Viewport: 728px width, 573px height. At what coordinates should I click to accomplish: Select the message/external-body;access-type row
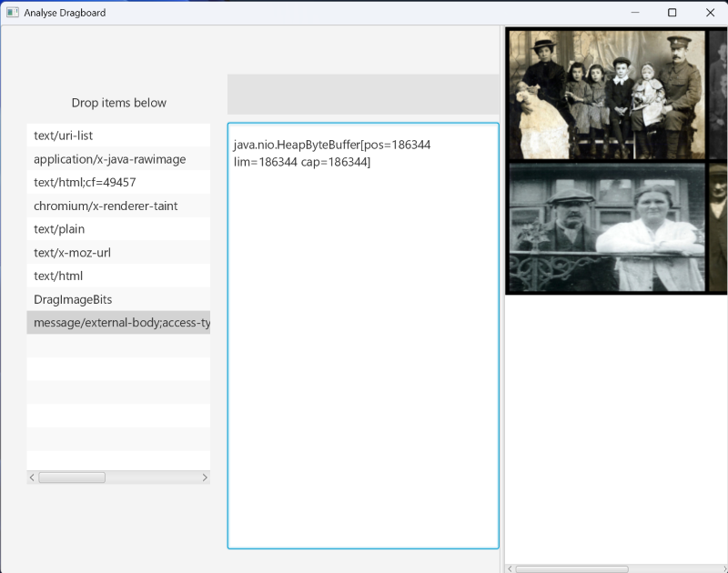pyautogui.click(x=118, y=323)
